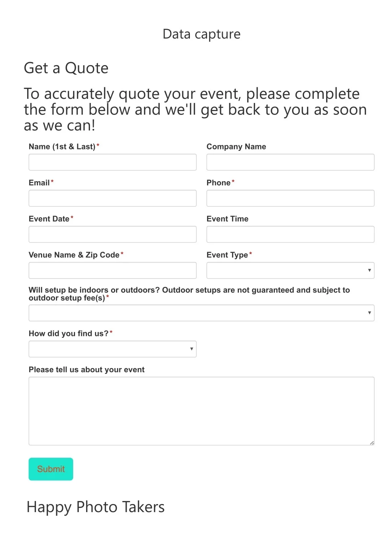Click the 'Get a Quote' heading

coord(66,68)
